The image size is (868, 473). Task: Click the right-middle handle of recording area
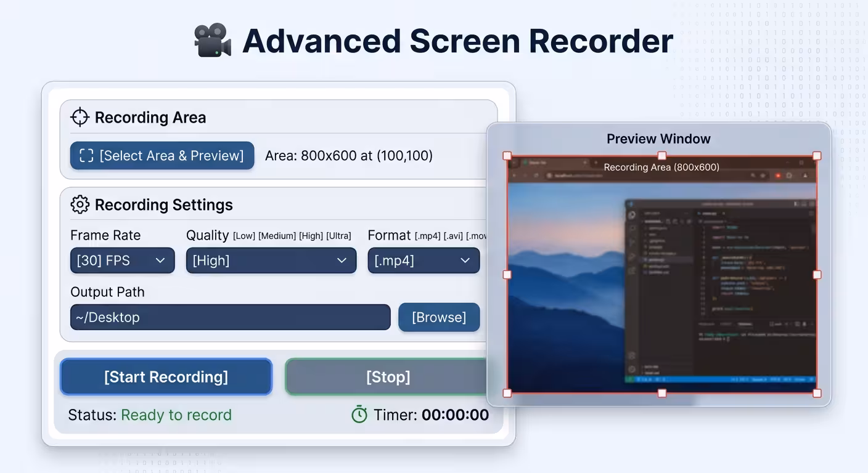click(x=817, y=275)
